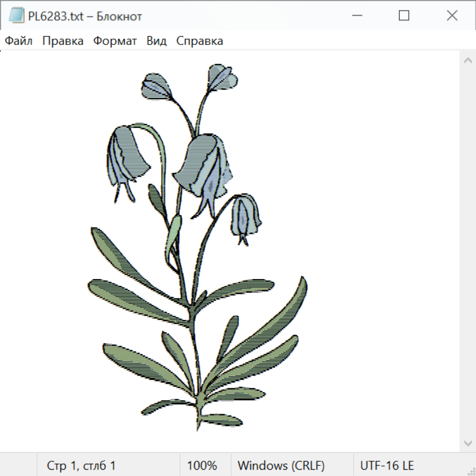The image size is (476, 476).
Task: Click the UTF-16 LE encoding indicator
Action: (x=387, y=465)
